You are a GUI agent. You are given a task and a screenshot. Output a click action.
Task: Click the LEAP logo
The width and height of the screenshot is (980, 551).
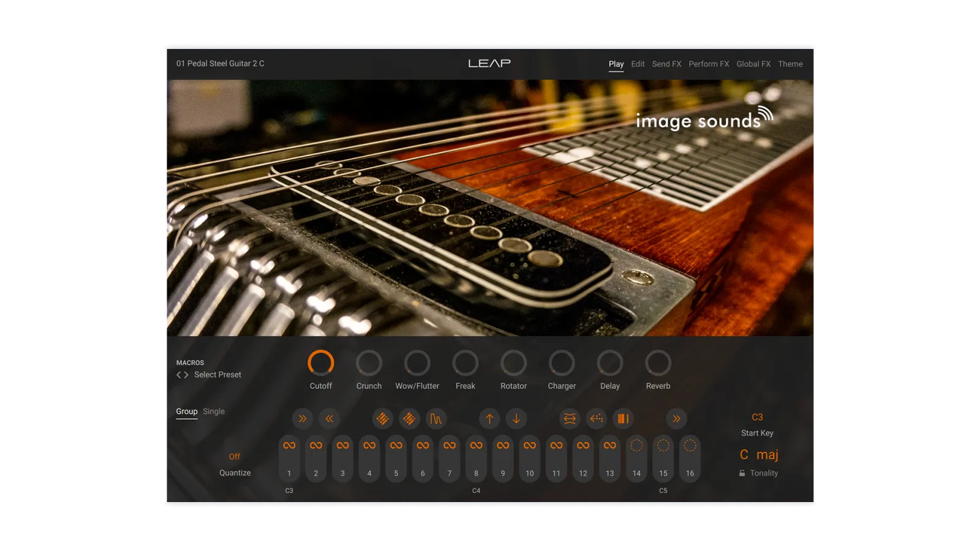(489, 64)
